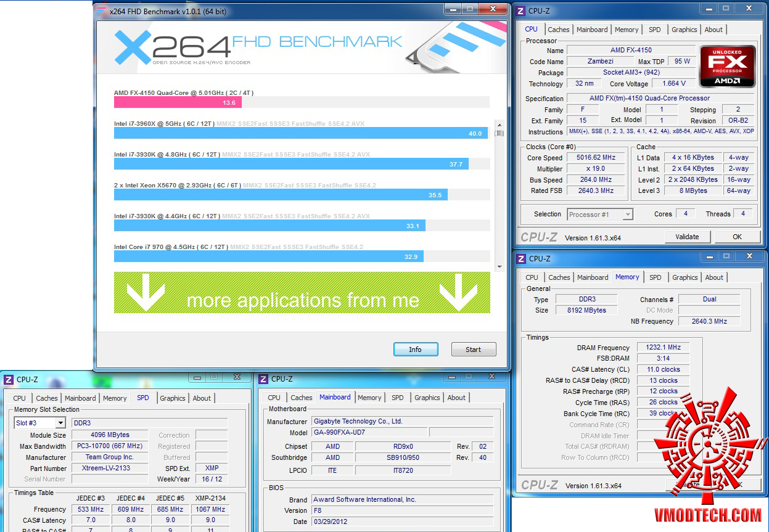Screen dimensions: 769x532
Task: Select CPU tab in Memory CPU-Z window
Action: coord(532,277)
